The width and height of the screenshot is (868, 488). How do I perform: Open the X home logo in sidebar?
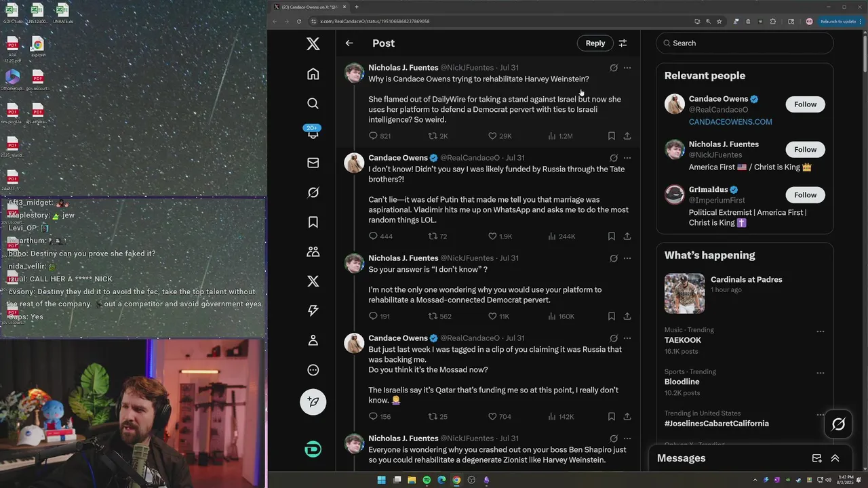coord(313,44)
